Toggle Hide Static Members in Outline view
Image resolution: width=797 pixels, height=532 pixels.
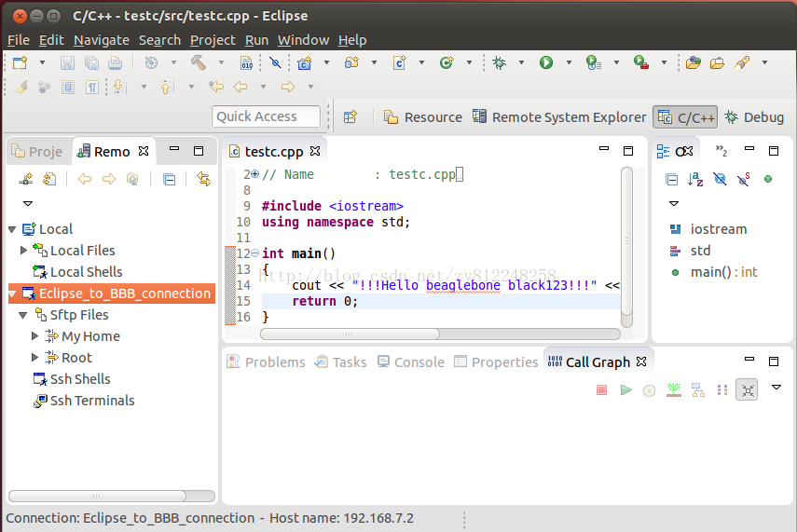click(x=744, y=179)
